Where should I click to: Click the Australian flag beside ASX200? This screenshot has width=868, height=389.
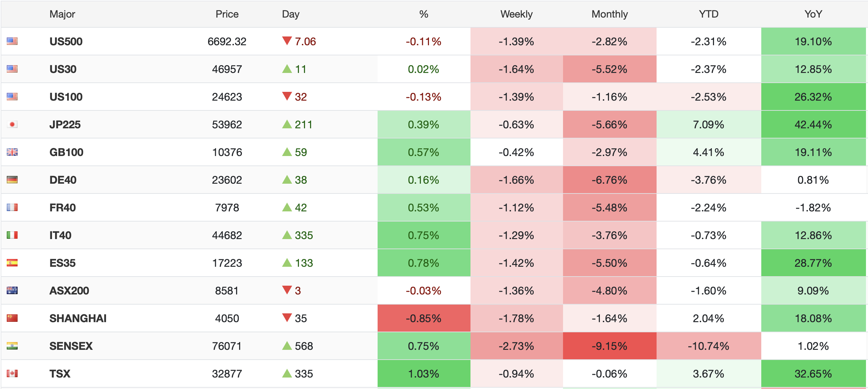[12, 291]
